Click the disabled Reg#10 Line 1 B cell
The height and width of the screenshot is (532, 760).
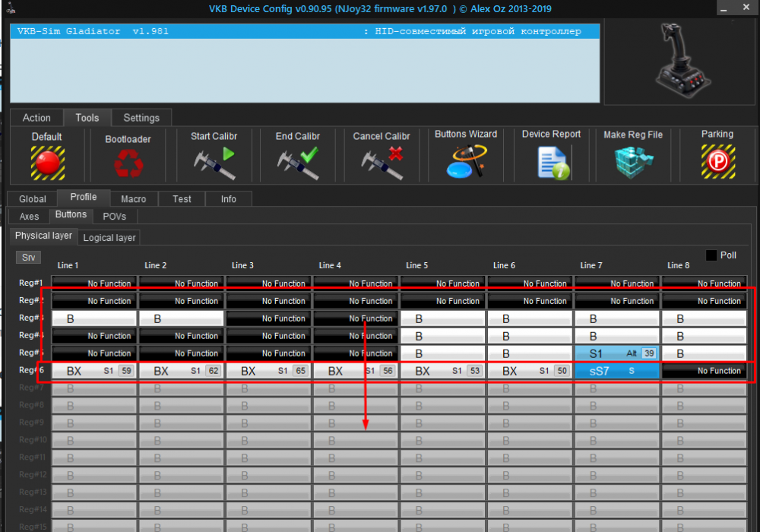(94, 441)
